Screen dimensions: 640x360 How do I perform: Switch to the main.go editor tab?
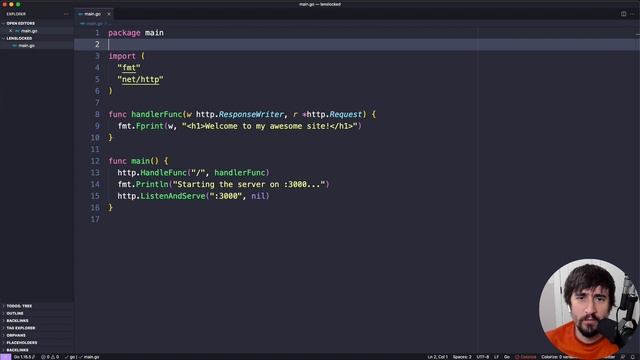pos(92,14)
